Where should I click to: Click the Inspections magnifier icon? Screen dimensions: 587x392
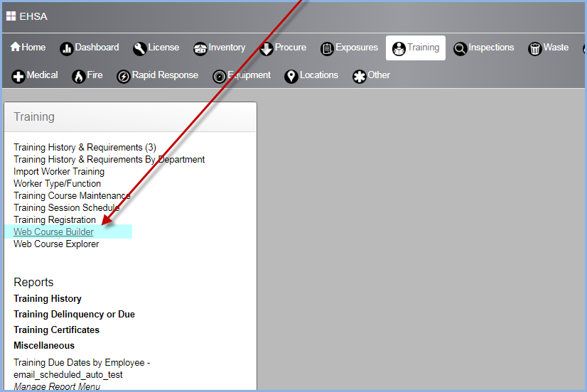pyautogui.click(x=460, y=48)
